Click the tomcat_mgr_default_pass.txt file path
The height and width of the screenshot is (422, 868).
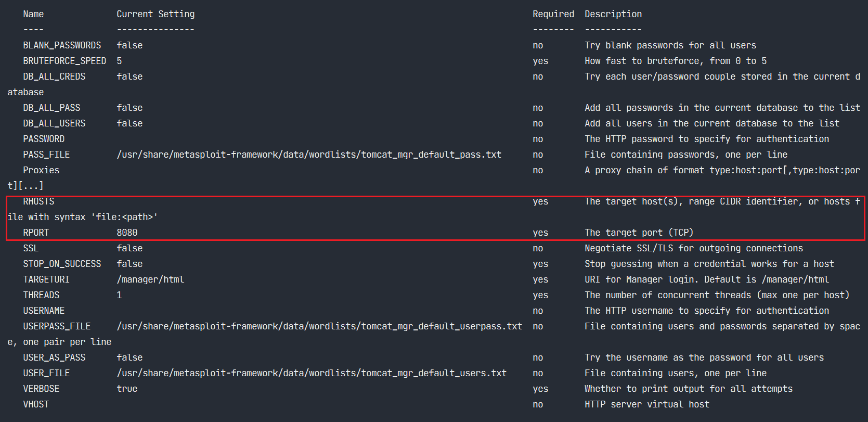[309, 155]
